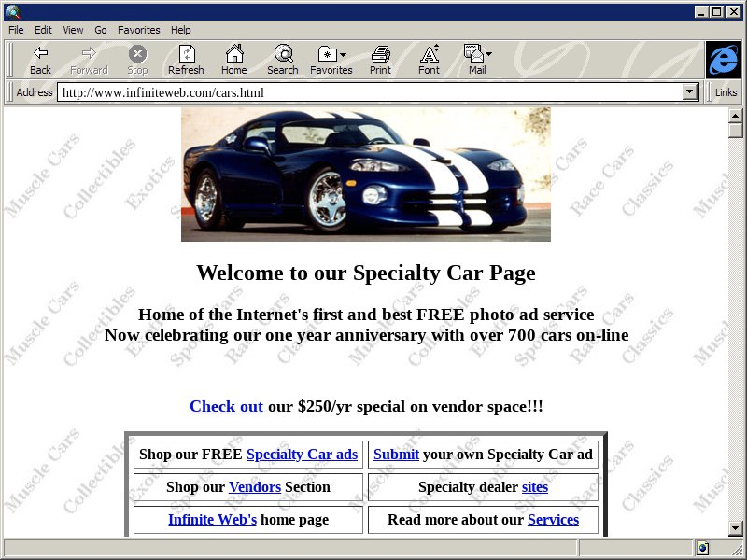
Task: Open the Font size toolbar icon
Action: [x=429, y=54]
